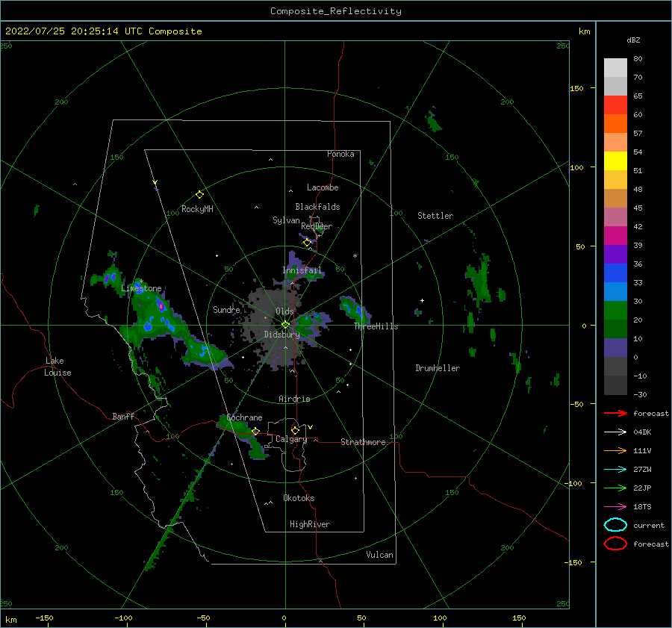The height and width of the screenshot is (628, 672).
Task: Click the bright yellow dBZ legend swatch
Action: point(615,161)
